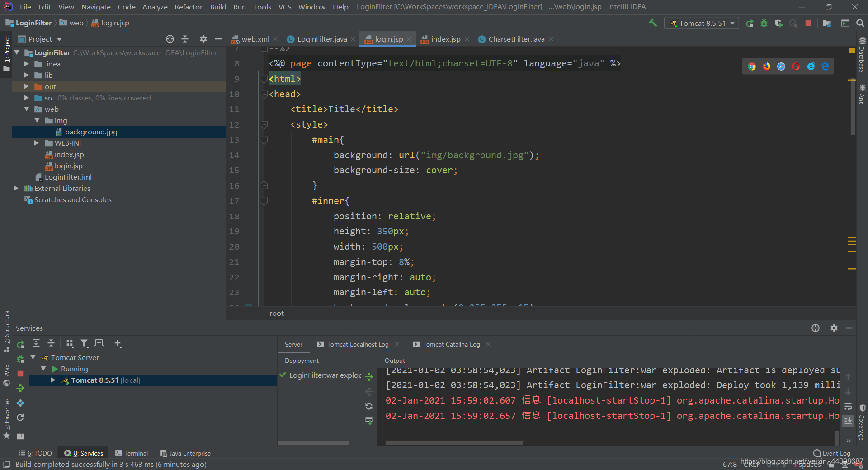Open Terminal tool window button

[x=132, y=453]
